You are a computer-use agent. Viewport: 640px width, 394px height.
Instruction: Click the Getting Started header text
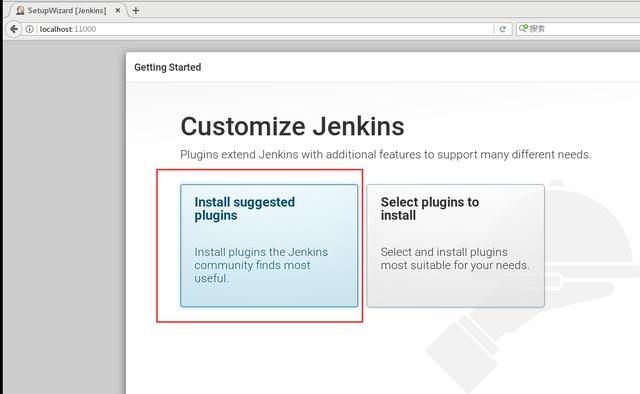coord(168,67)
